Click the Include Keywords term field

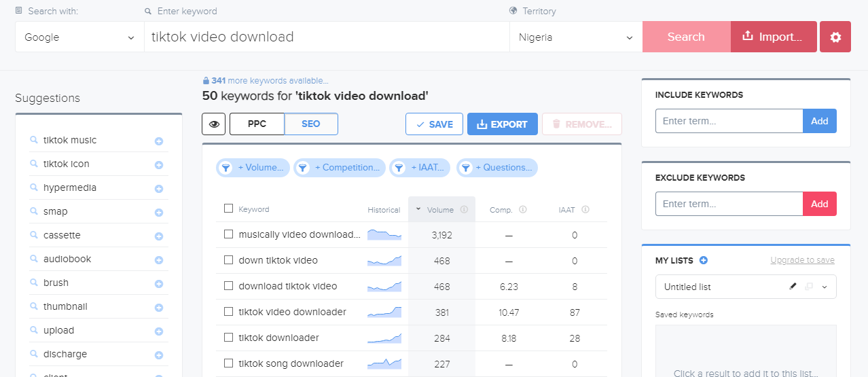[729, 121]
